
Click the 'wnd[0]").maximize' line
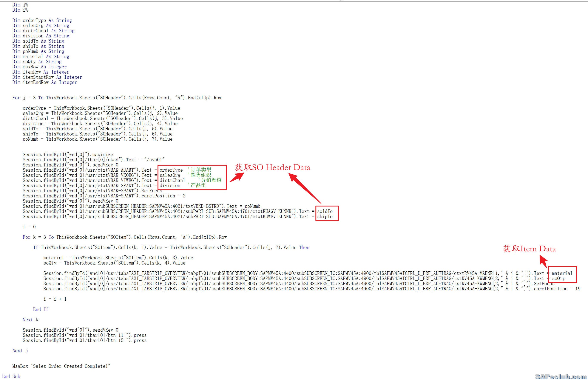[68, 155]
